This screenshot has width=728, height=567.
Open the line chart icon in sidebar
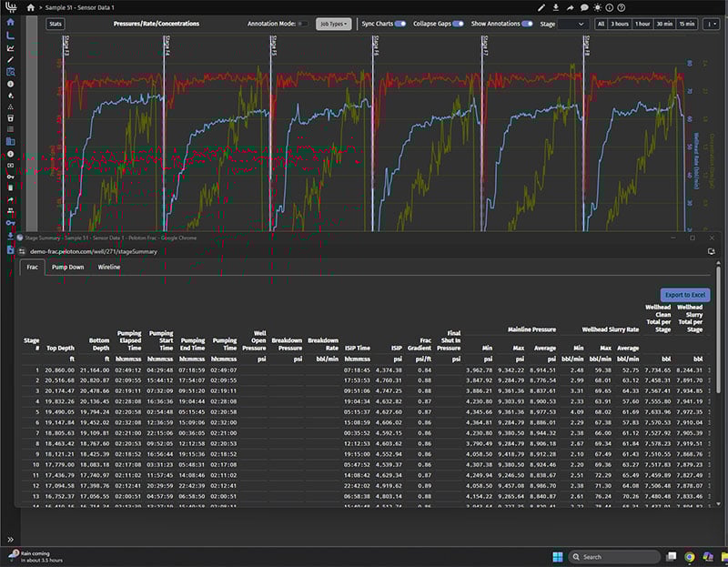10,47
